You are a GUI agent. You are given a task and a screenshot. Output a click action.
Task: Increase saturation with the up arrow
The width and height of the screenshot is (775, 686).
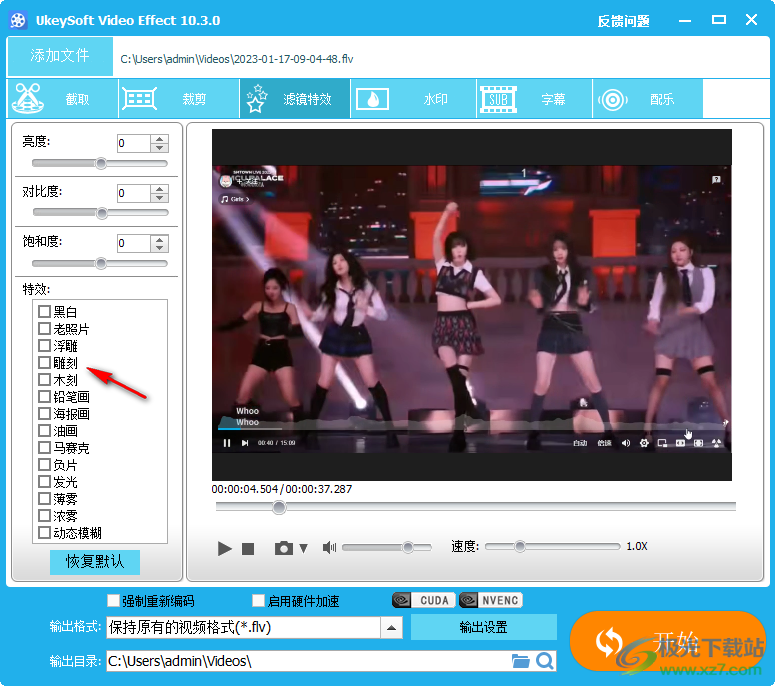[159, 239]
